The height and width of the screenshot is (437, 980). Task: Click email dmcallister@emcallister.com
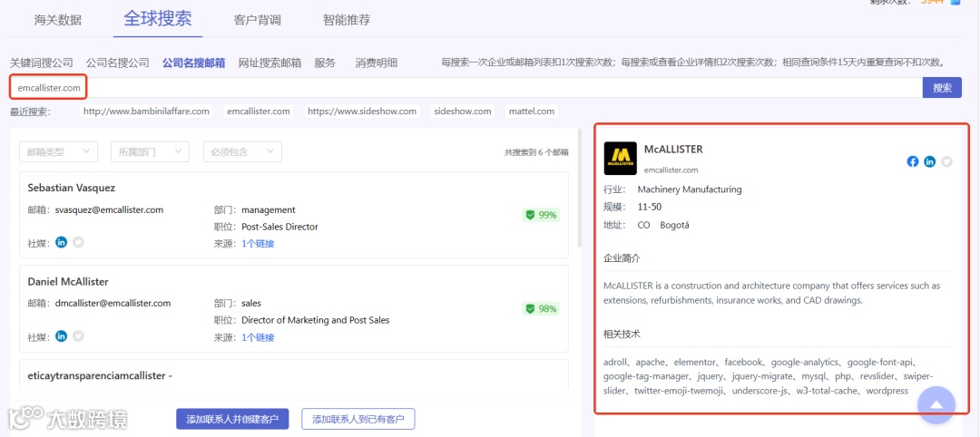pos(113,304)
